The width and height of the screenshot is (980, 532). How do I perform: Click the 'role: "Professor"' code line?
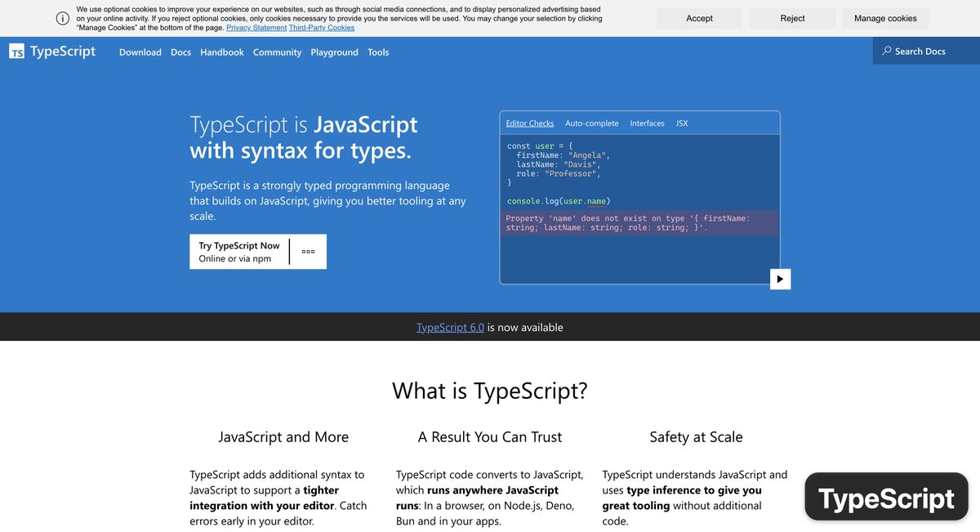pos(559,173)
